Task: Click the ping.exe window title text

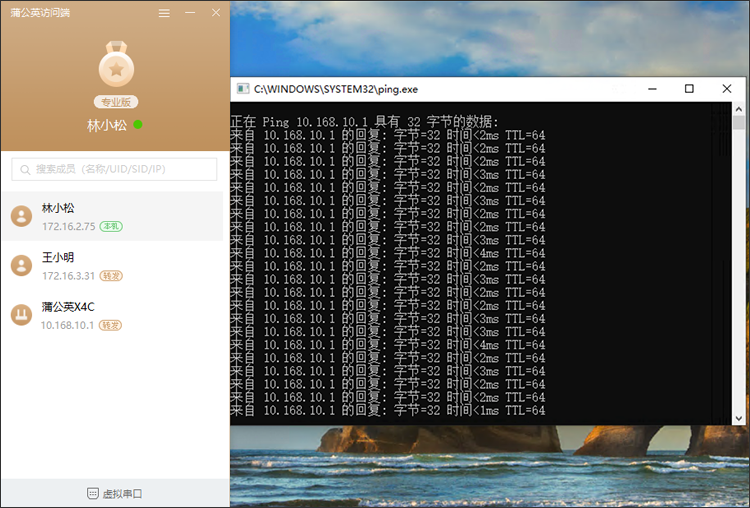Action: pyautogui.click(x=336, y=89)
